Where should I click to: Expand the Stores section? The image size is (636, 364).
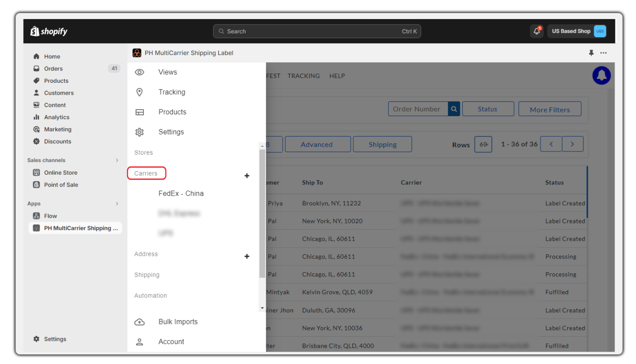click(x=144, y=152)
